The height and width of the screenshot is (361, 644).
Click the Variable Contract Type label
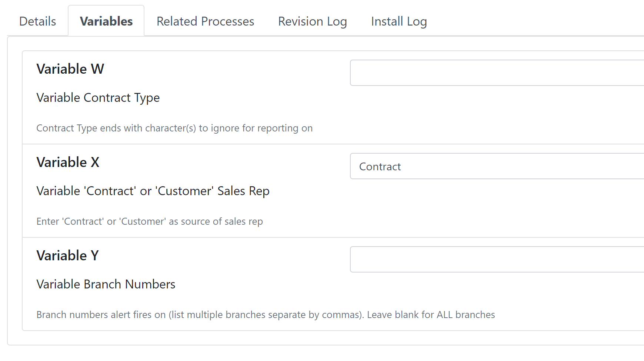[98, 98]
